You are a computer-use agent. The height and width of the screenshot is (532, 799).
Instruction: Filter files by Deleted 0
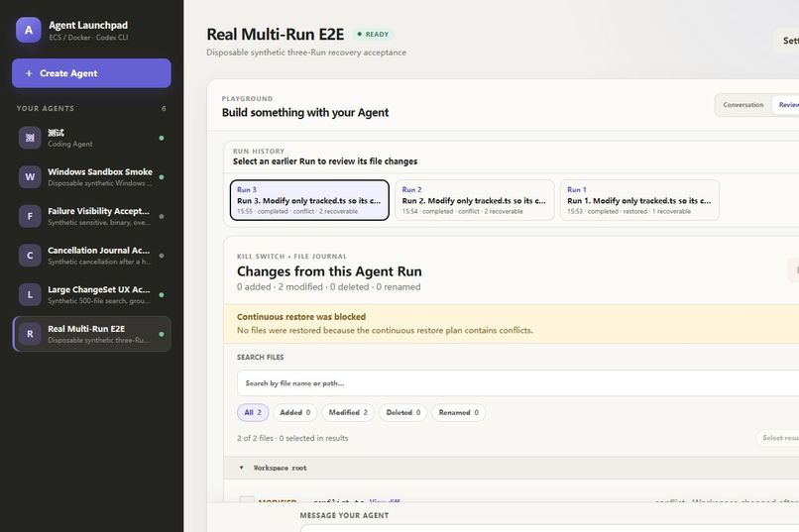(x=403, y=412)
